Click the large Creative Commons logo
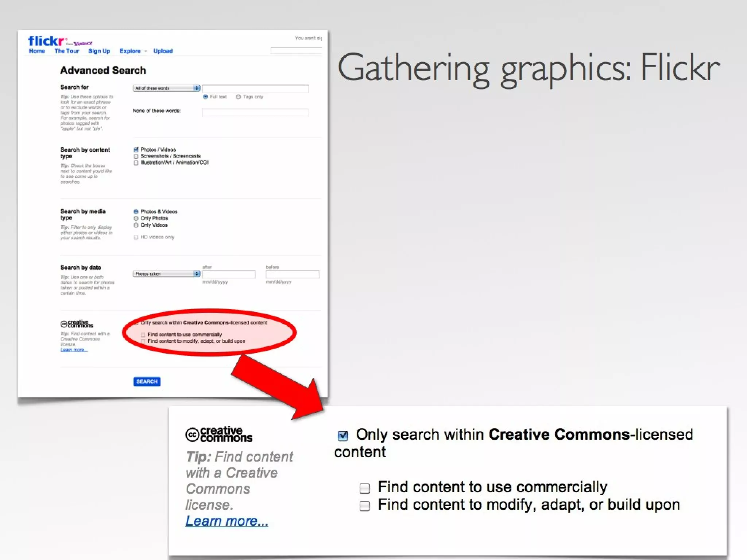 click(x=219, y=434)
